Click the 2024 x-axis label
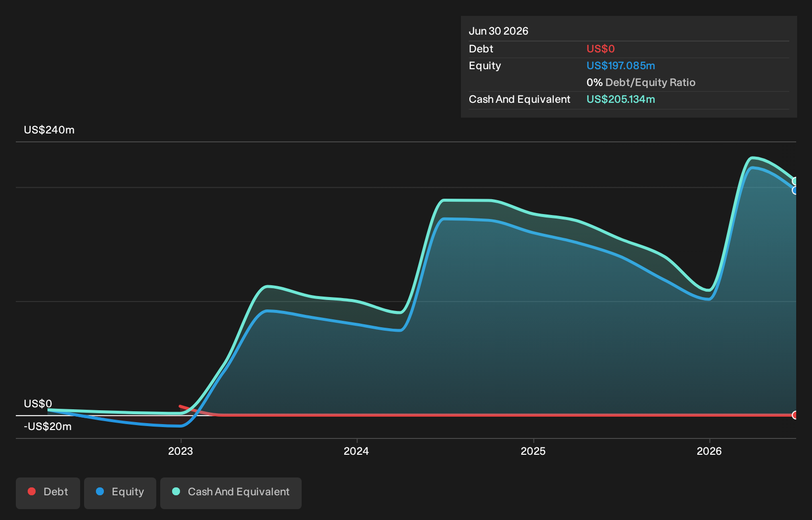812x520 pixels. [357, 451]
